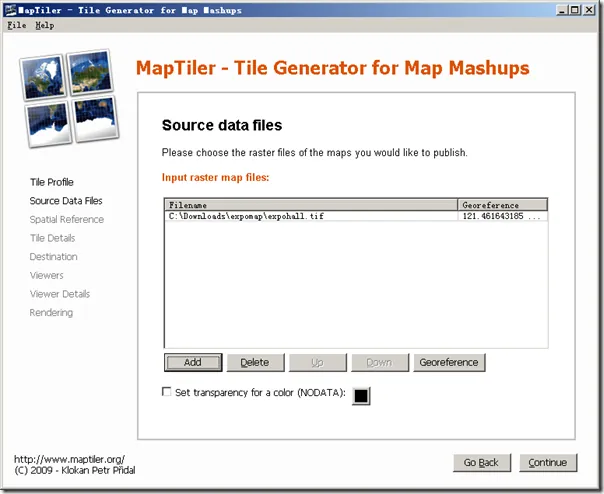Click the MapTiler globe tiles logo
Screen dimensions: 604x494
69,98
